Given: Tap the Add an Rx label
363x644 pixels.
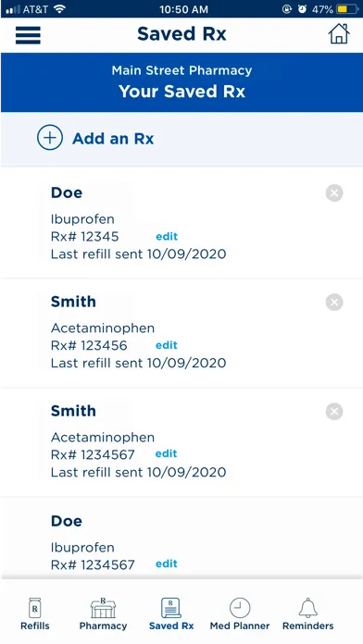Looking at the screenshot, I should [113, 139].
